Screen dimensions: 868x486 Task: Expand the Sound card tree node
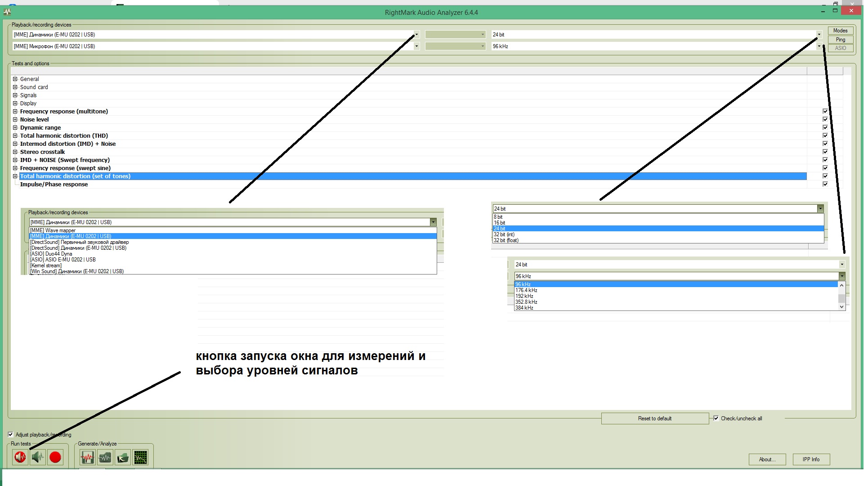(x=15, y=87)
